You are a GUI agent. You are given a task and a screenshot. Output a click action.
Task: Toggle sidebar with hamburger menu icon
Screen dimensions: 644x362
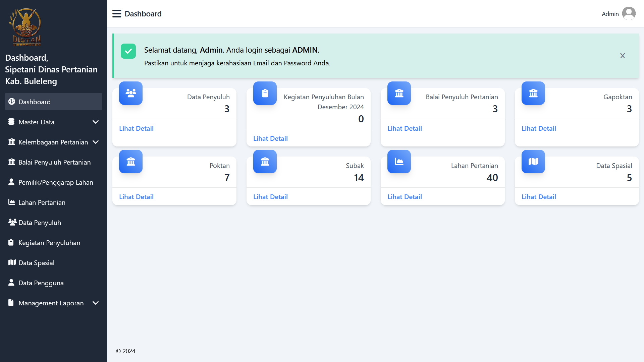pyautogui.click(x=116, y=14)
